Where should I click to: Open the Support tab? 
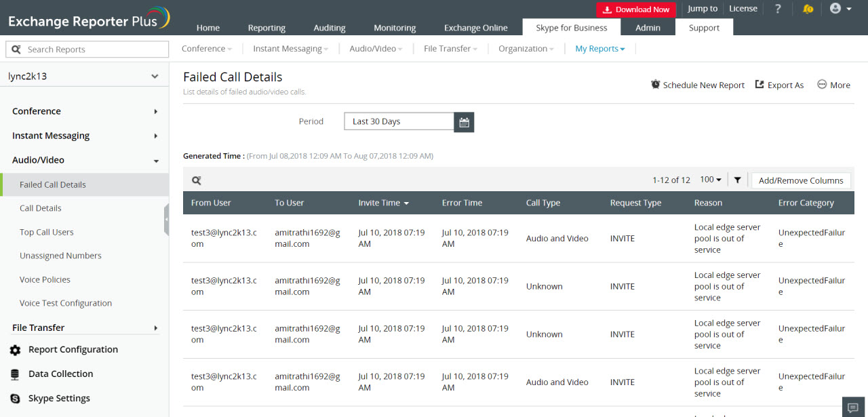tap(704, 27)
